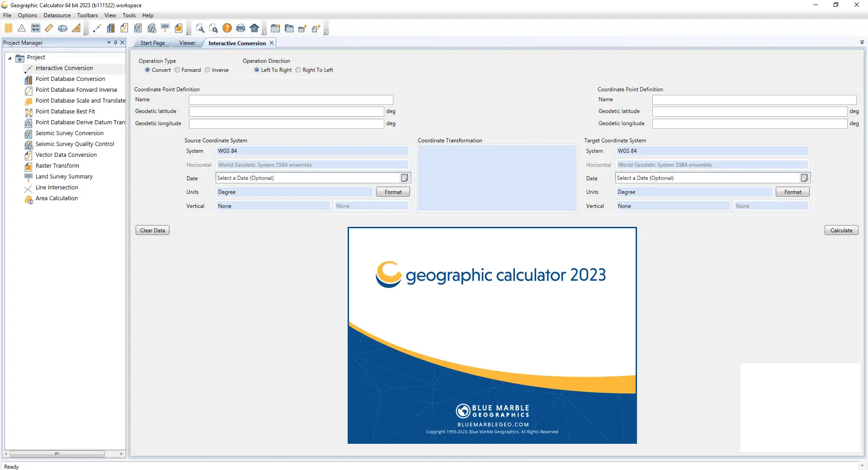Open Help via the question mark toolbar icon
Screen dimensions: 868x470
227,28
